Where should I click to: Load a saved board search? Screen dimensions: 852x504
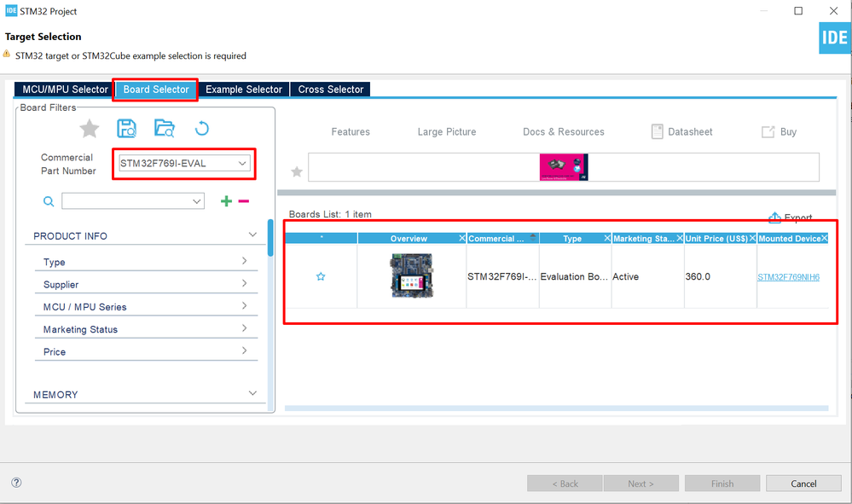[164, 129]
